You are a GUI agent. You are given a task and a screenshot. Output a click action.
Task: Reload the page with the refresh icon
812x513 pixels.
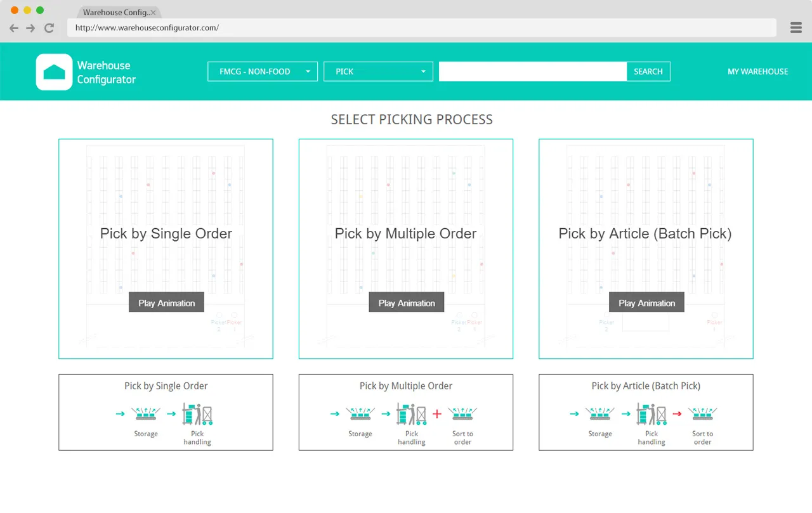click(49, 28)
